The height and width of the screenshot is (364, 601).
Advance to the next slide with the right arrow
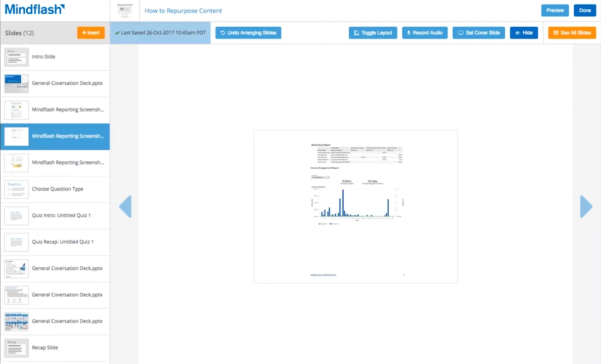(585, 206)
